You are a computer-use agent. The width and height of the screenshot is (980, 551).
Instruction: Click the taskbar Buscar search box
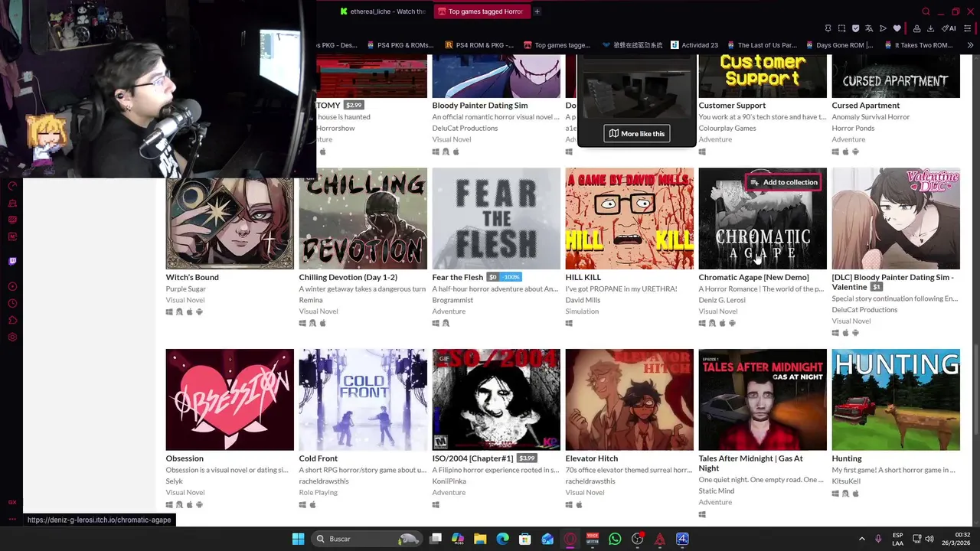[x=367, y=539]
